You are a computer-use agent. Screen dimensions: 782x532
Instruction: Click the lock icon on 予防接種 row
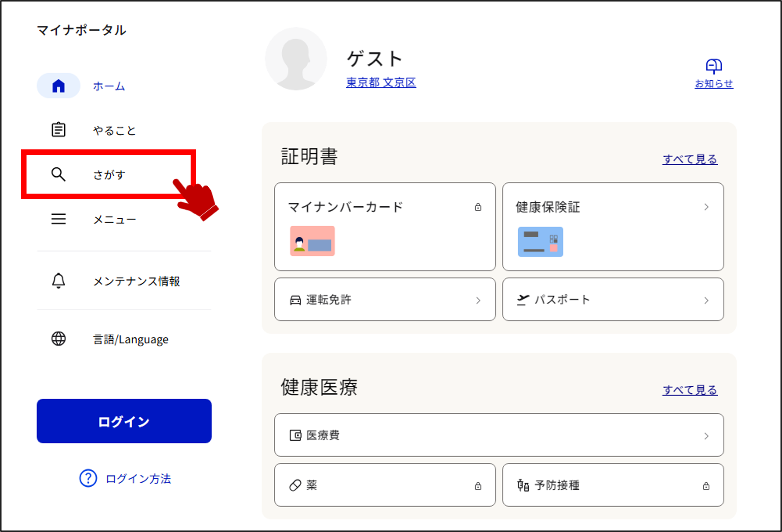[x=706, y=486]
